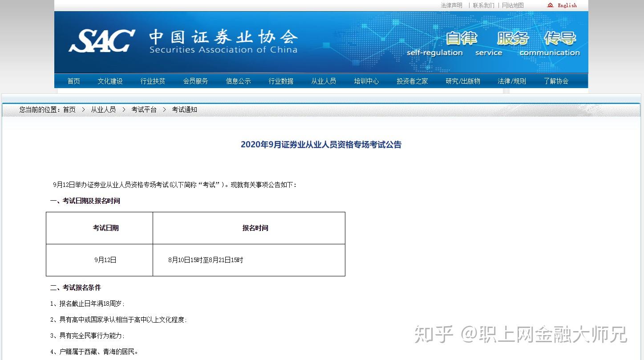644x360 pixels.
Task: Open 法律/规则 menu
Action: pos(512,81)
